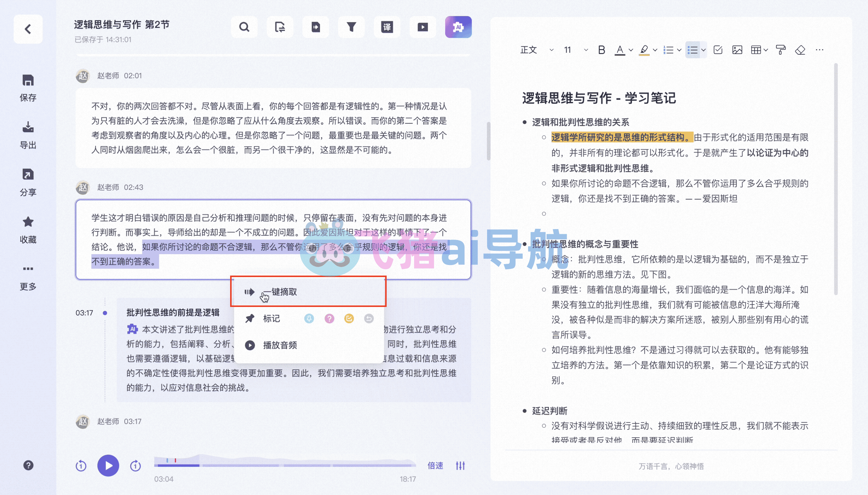The image size is (868, 495).
Task: Rewind audio with the left skip button
Action: tap(81, 465)
